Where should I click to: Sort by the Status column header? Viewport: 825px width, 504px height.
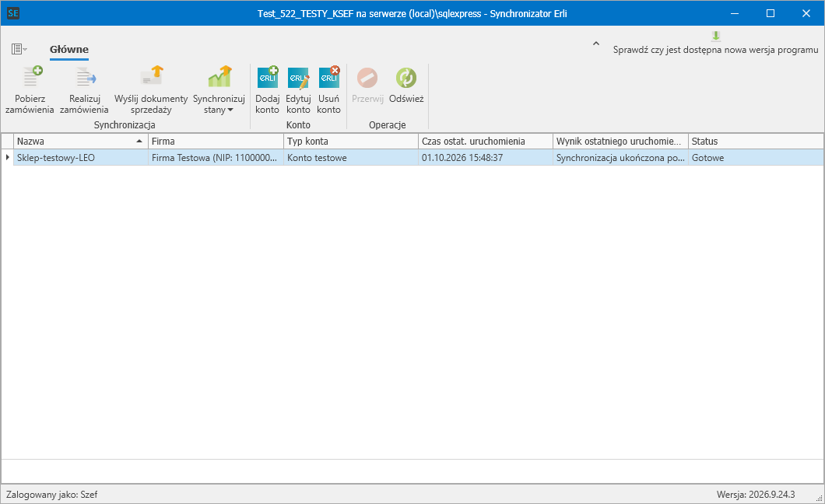[756, 142]
